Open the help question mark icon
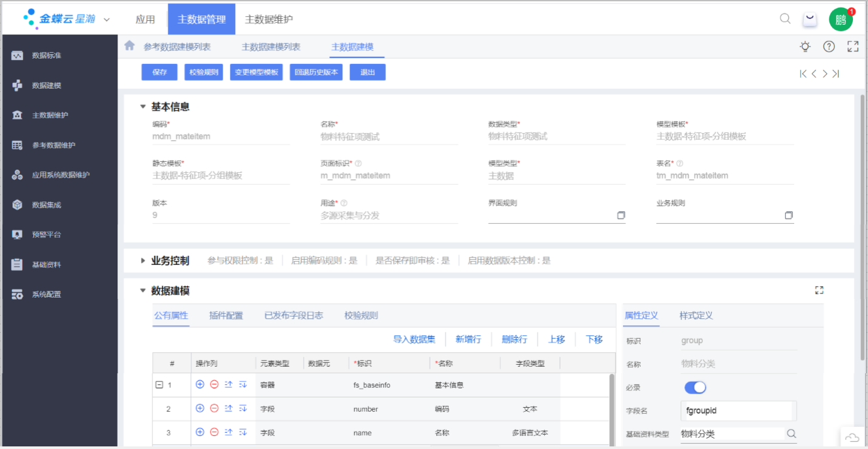The image size is (868, 449). pyautogui.click(x=829, y=46)
